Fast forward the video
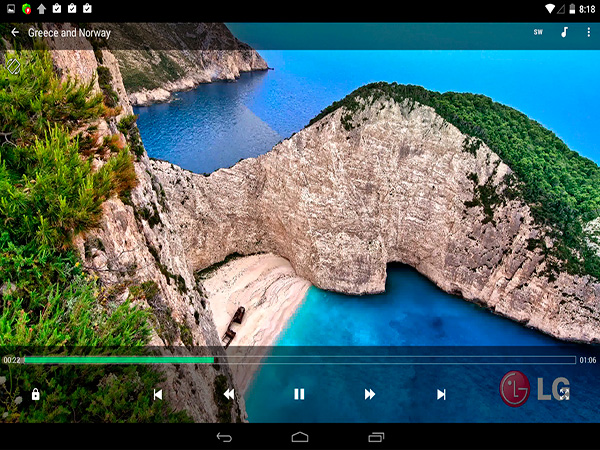Viewport: 600px width, 450px height. [x=370, y=394]
